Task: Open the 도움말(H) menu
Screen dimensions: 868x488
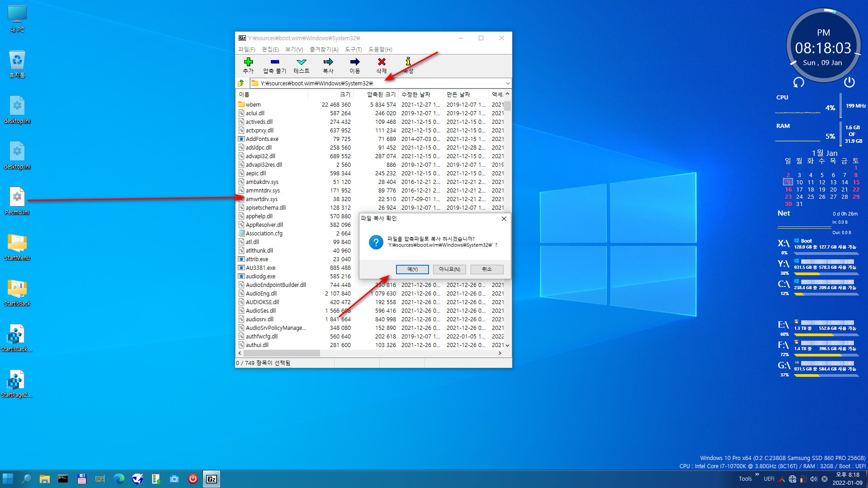Action: (x=380, y=49)
